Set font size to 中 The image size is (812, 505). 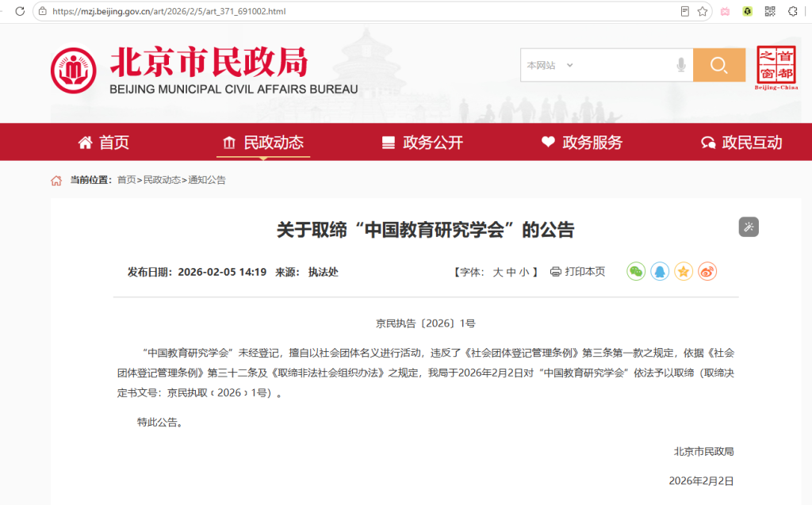point(511,272)
